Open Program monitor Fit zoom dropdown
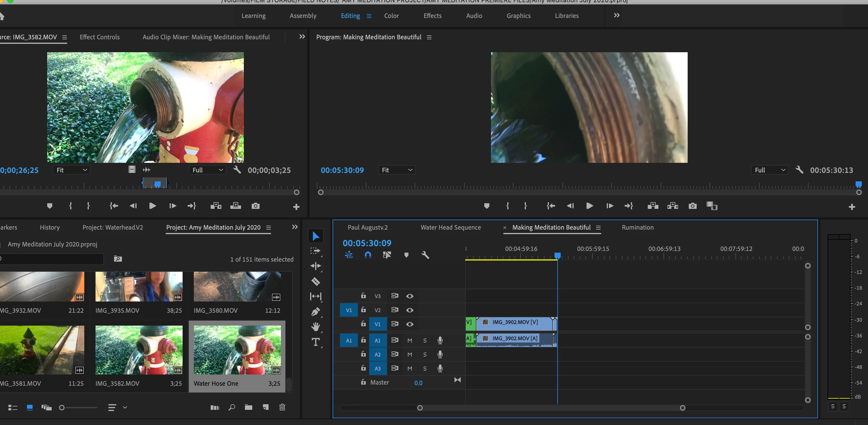868x425 pixels. tap(397, 170)
